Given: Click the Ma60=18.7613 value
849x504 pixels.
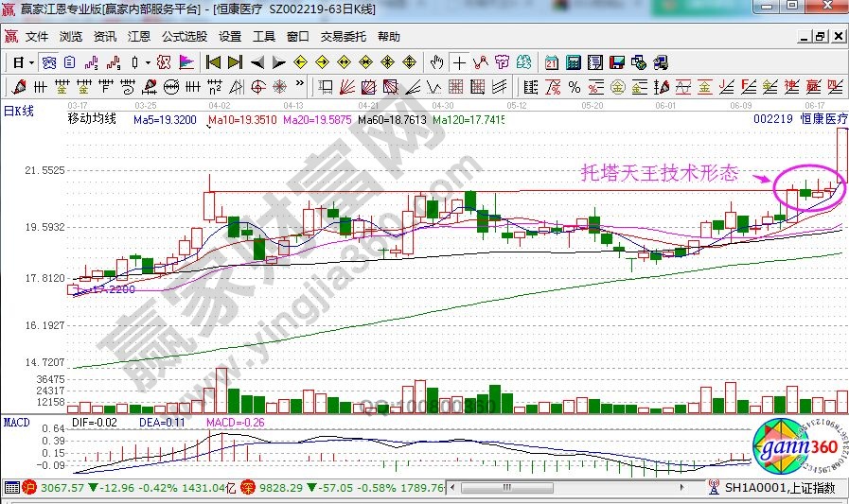Looking at the screenshot, I should coord(392,119).
